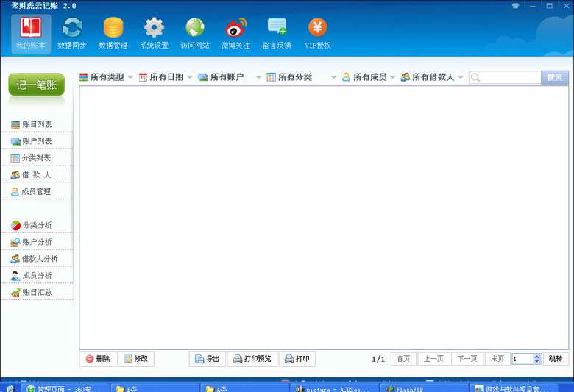Click the 微博关注 Weibo icon
The width and height of the screenshot is (574, 392).
point(235,33)
